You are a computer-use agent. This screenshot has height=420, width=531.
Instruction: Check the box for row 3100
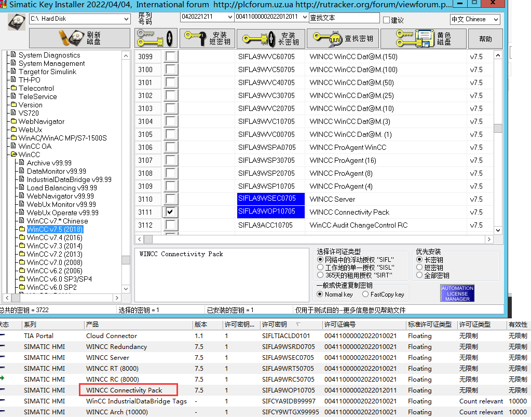(170, 69)
